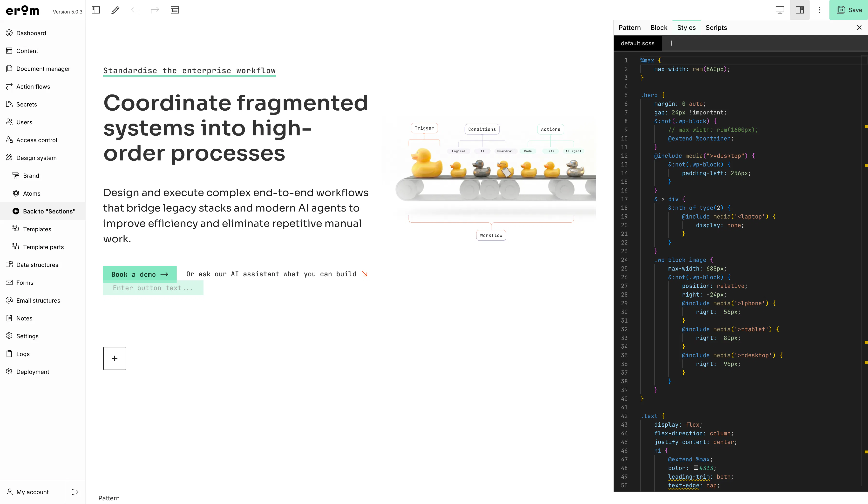Open Brand sub-item
Screen dimensions: 868x504
tap(43, 176)
